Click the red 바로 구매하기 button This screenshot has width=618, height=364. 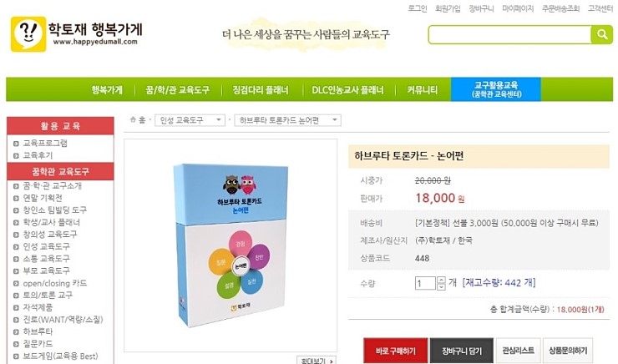point(395,351)
